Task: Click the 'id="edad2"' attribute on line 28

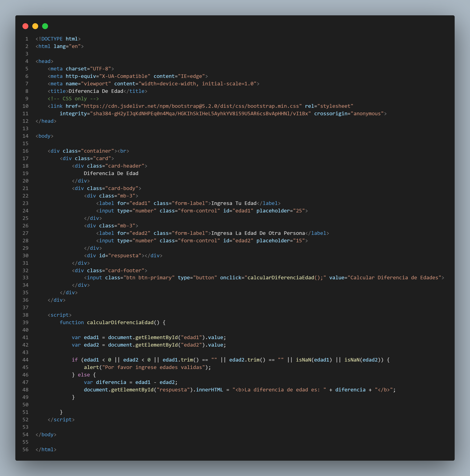Action: [238, 241]
